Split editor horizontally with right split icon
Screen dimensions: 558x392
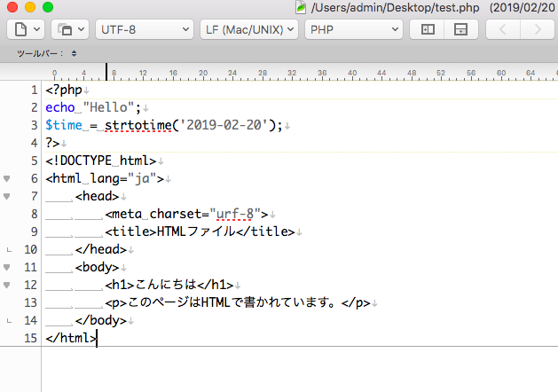(461, 29)
